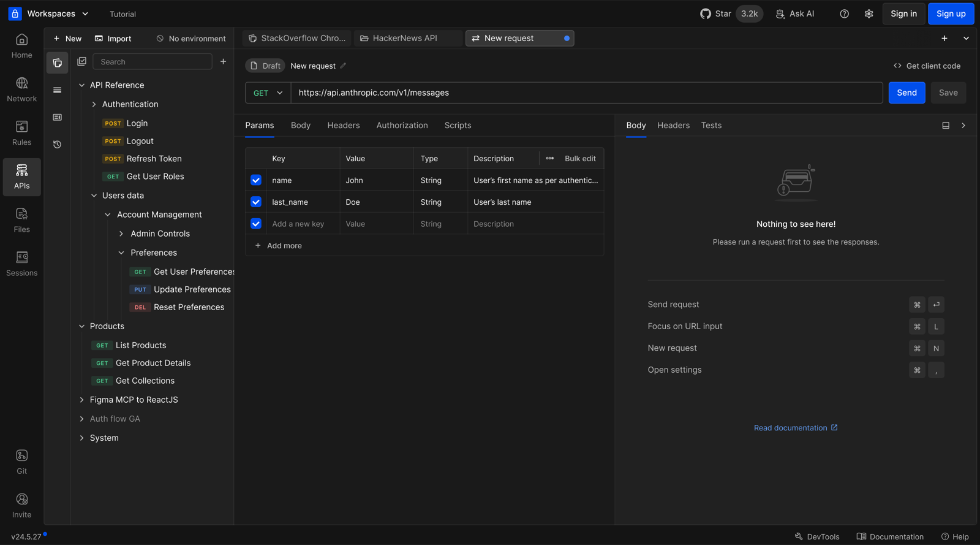Select the Get Collections request
Screen dimensions: 980x545
134,381
